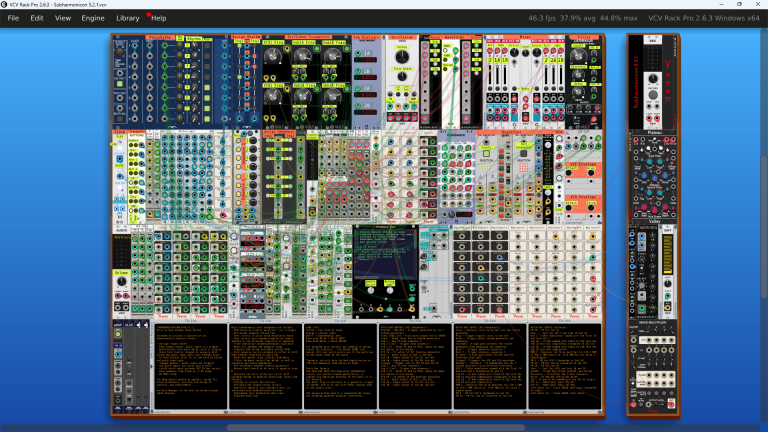Viewport: 768px width, 432px height.
Task: Click the vertical scrollbar thumb on the right
Action: (764, 227)
